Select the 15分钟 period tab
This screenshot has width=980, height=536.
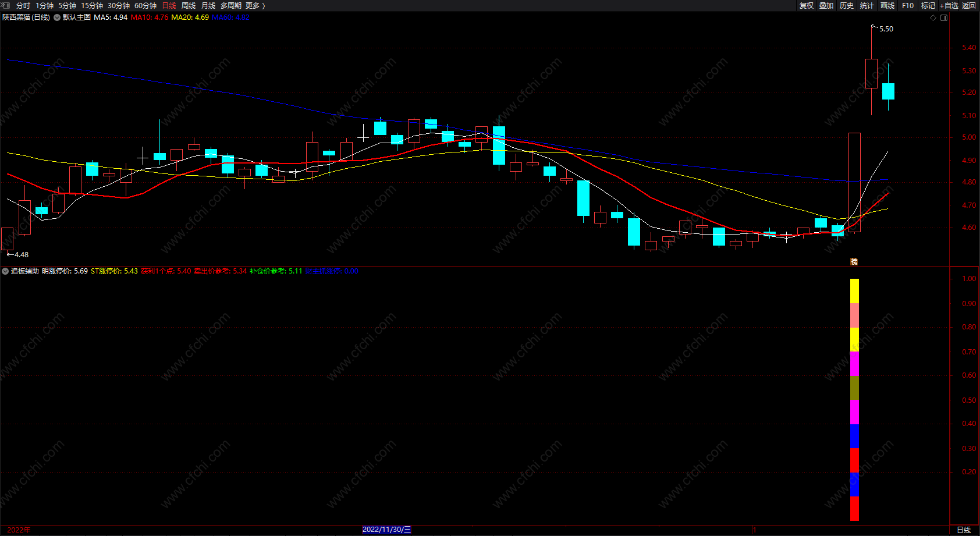(92, 5)
